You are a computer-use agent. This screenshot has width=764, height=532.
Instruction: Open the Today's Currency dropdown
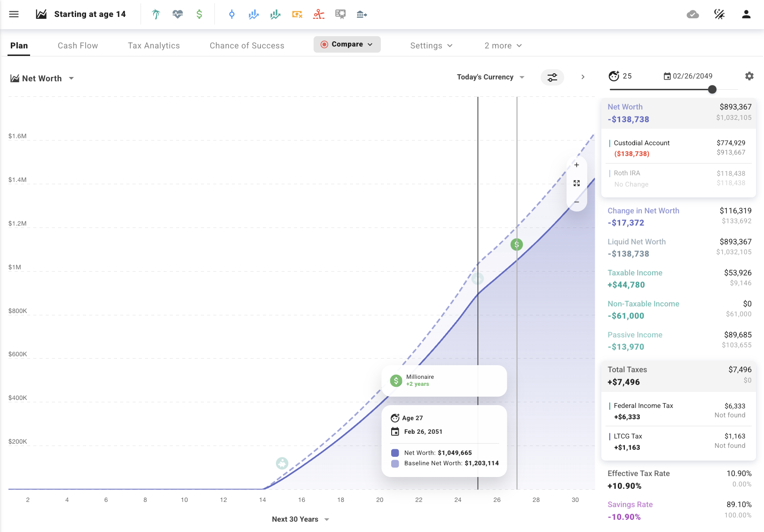coord(490,77)
